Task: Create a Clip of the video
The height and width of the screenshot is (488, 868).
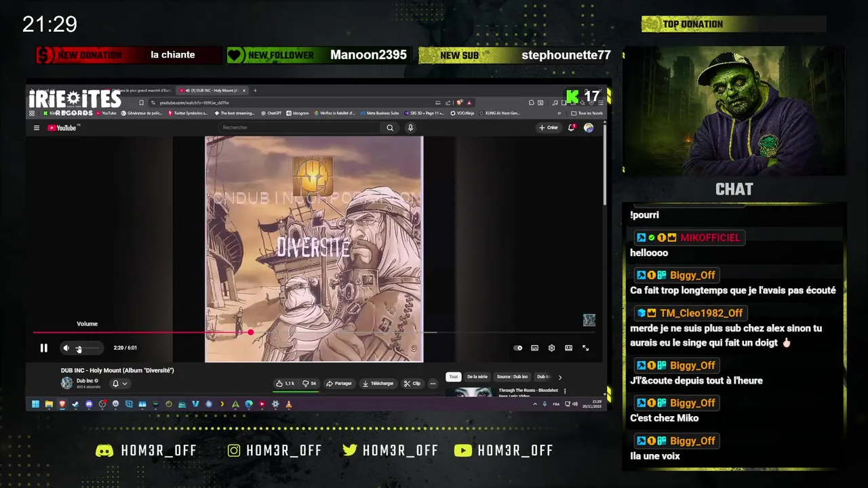Action: [x=412, y=384]
